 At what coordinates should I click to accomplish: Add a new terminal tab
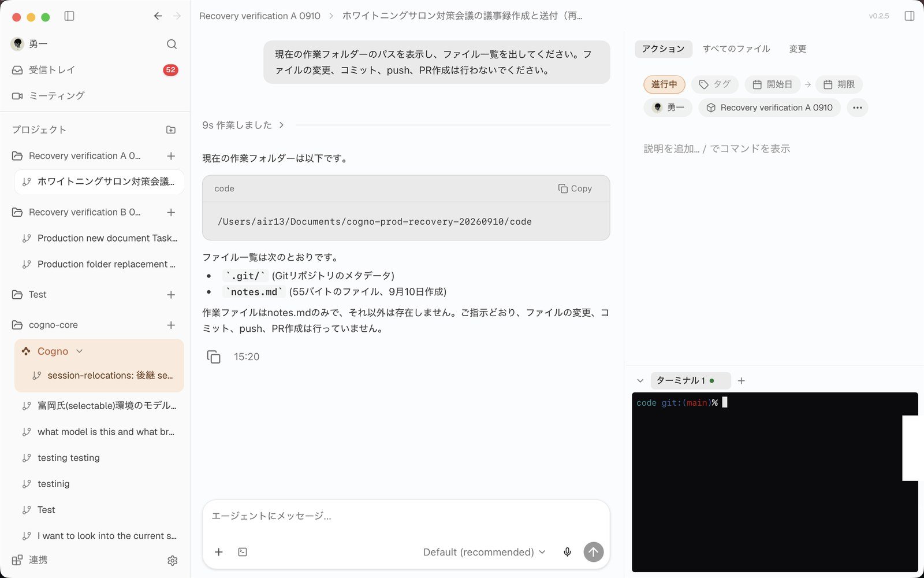(x=742, y=381)
